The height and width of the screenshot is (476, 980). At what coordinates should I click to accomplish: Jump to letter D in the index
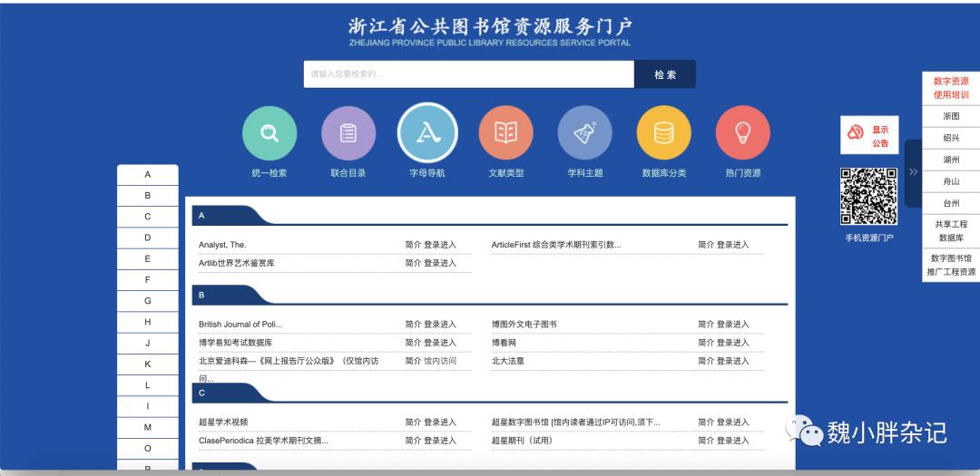point(148,238)
